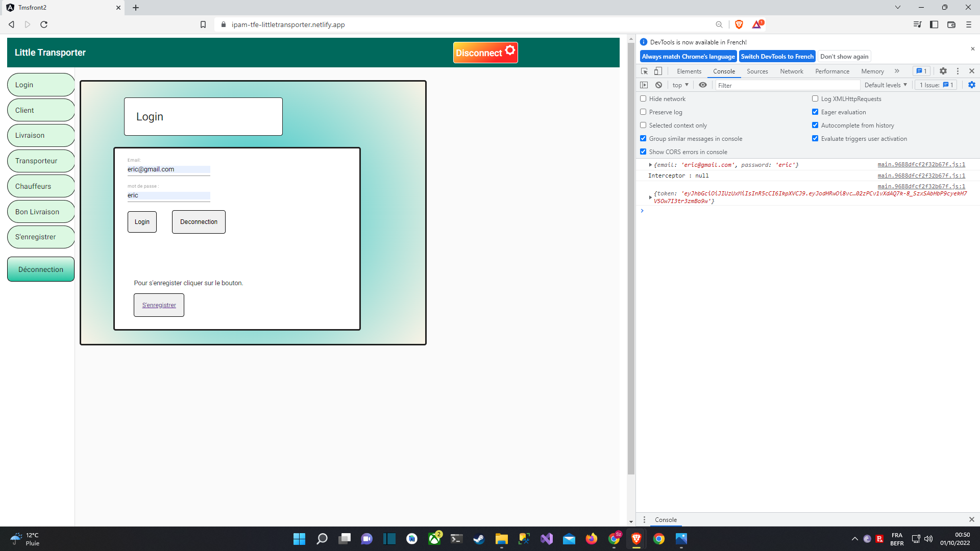Toggle the device toolbar icon in DevTools
The width and height of the screenshot is (980, 551).
coord(658,71)
